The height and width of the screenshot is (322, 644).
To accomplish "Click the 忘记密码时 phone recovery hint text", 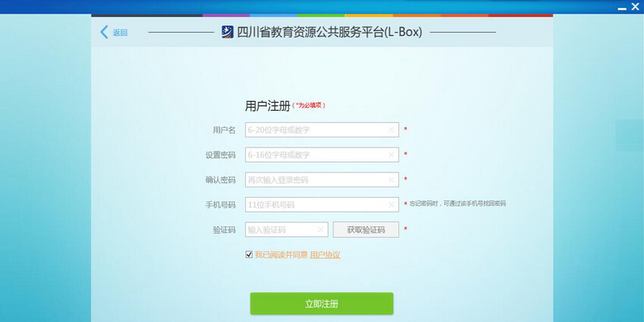I will pyautogui.click(x=457, y=204).
